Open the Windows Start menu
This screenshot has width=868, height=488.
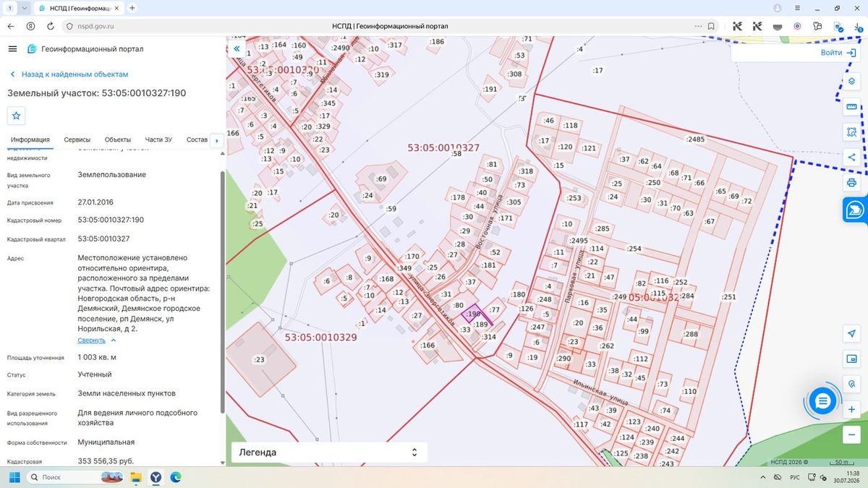(x=14, y=477)
